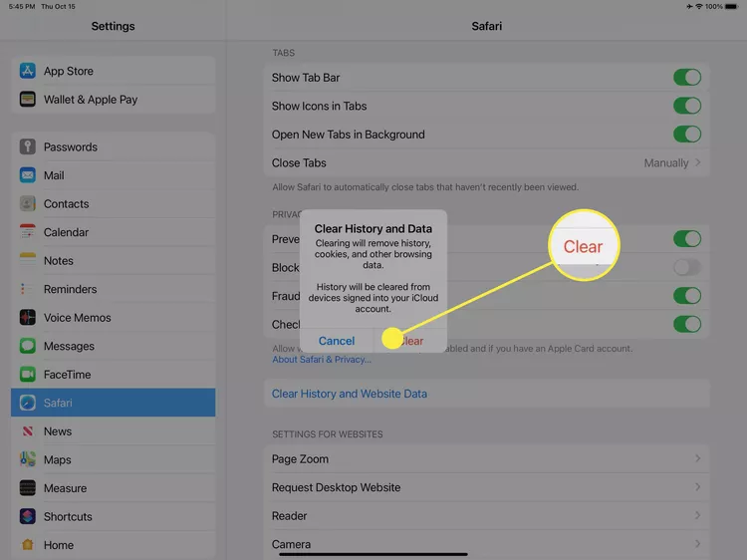The image size is (747, 560).
Task: Tap the Show Tab Bar label
Action: pos(306,77)
